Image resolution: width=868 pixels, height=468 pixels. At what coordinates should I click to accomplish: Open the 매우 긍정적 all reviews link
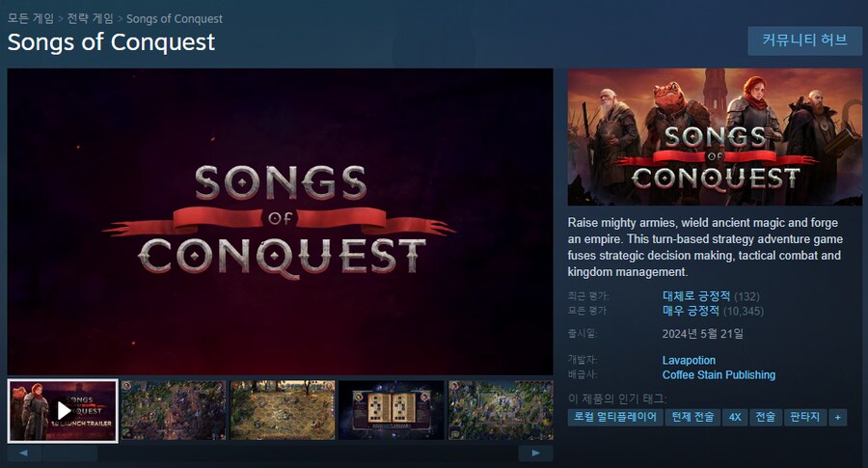(x=691, y=312)
